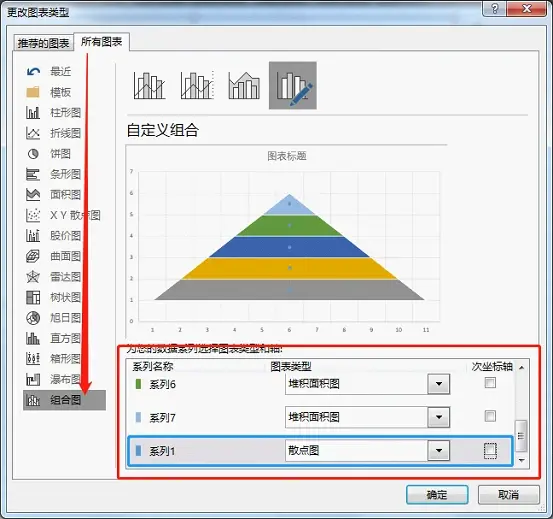
Task: Click the 堆积面积图 field for 系列6
Action: click(x=356, y=384)
